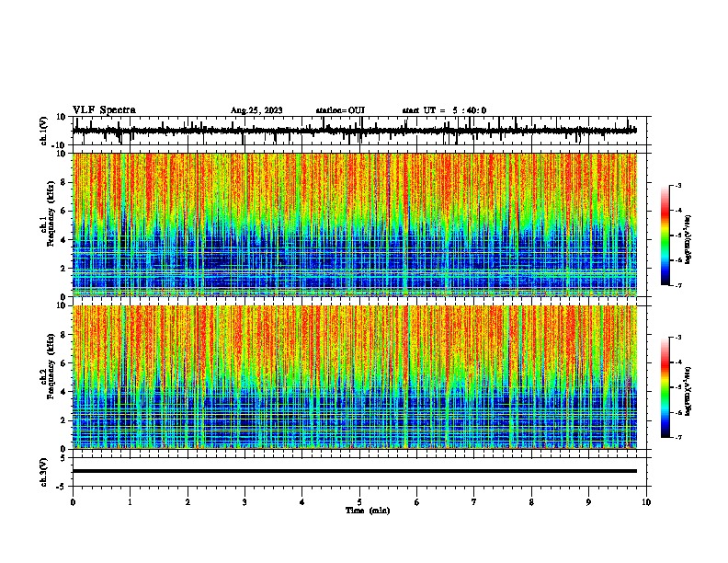Image resolution: width=728 pixels, height=563 pixels.
Task: Click the ch.1 "Frequency (kHz)" axis label
Action: pyautogui.click(x=51, y=213)
